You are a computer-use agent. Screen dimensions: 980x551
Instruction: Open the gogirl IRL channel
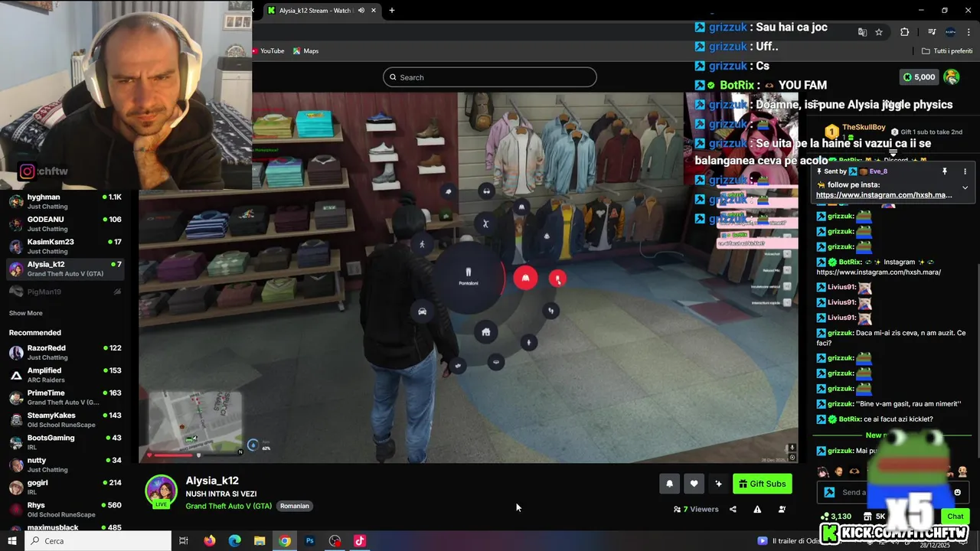coord(66,487)
